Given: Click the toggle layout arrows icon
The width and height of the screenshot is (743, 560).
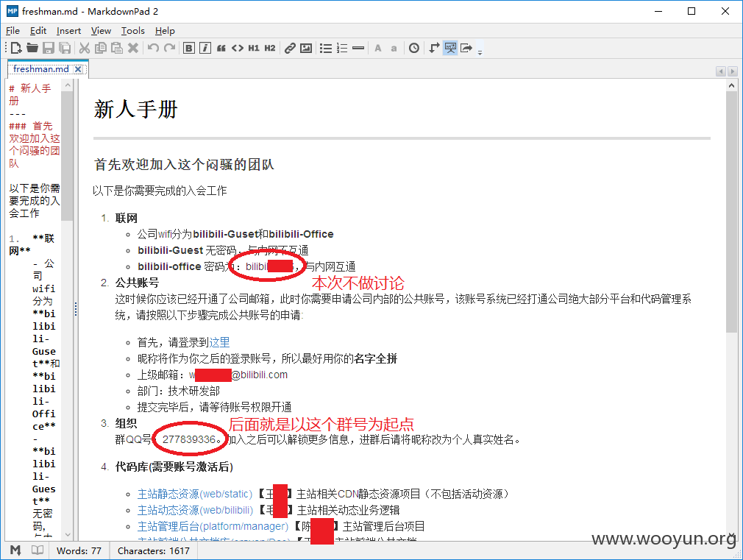Looking at the screenshot, I should pos(434,48).
